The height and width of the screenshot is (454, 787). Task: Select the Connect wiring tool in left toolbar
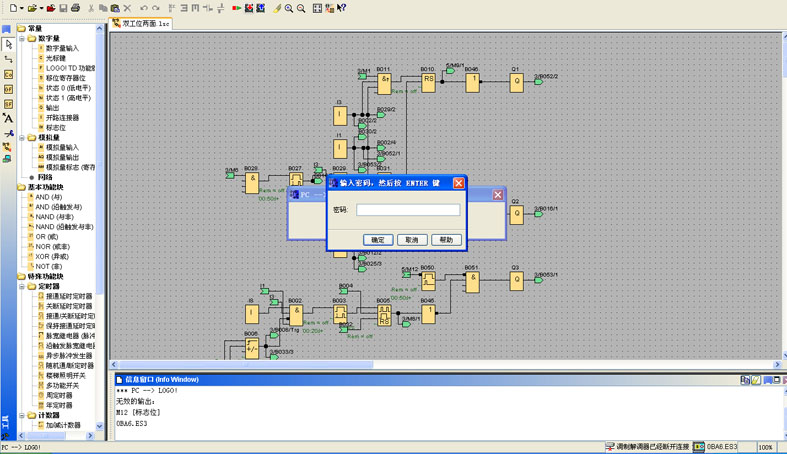tap(8, 59)
